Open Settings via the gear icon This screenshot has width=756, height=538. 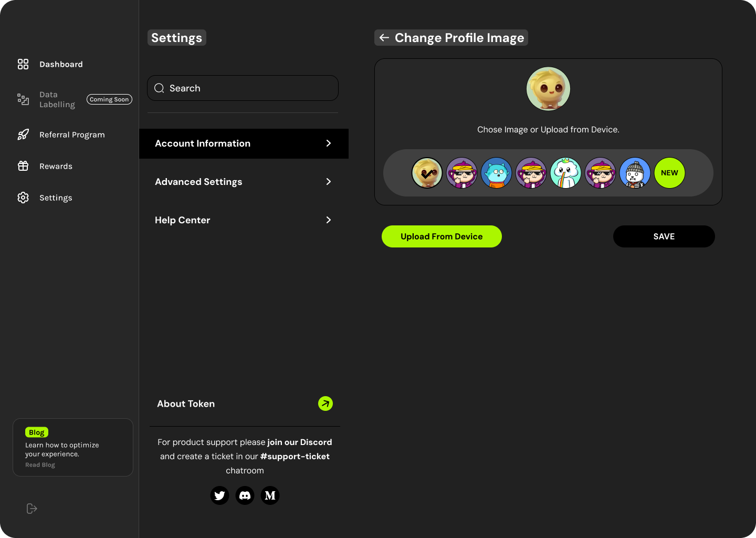tap(23, 198)
